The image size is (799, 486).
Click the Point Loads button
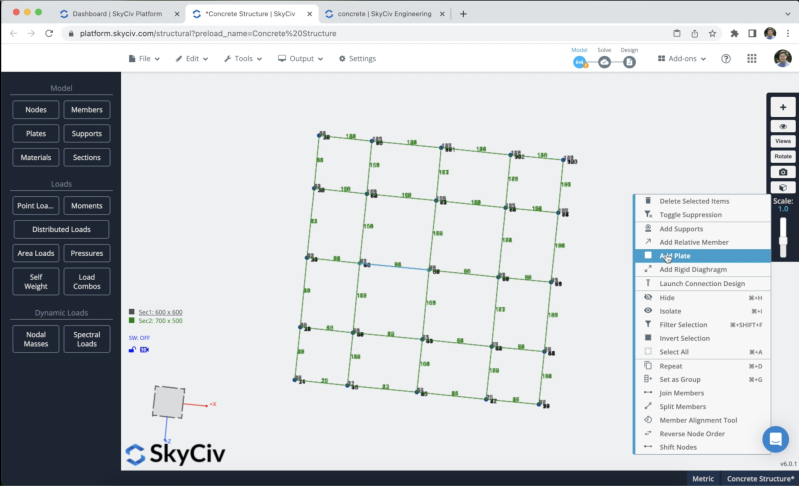pos(36,206)
